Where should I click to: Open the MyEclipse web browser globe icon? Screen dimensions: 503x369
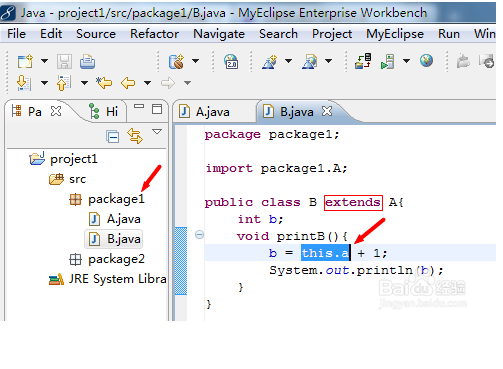(x=426, y=61)
